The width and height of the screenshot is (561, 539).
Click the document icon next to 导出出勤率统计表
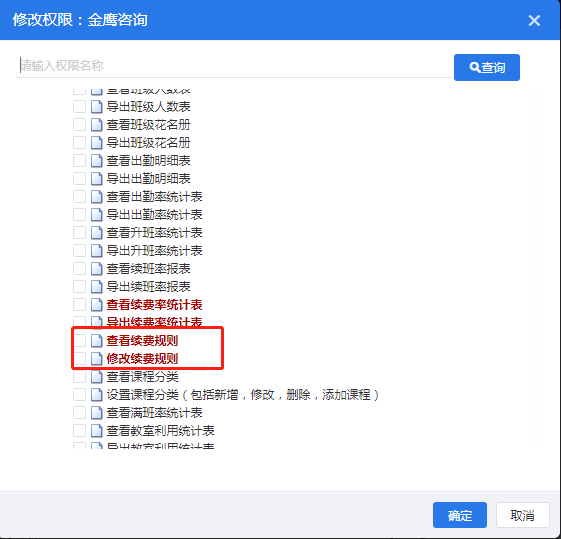[96, 215]
